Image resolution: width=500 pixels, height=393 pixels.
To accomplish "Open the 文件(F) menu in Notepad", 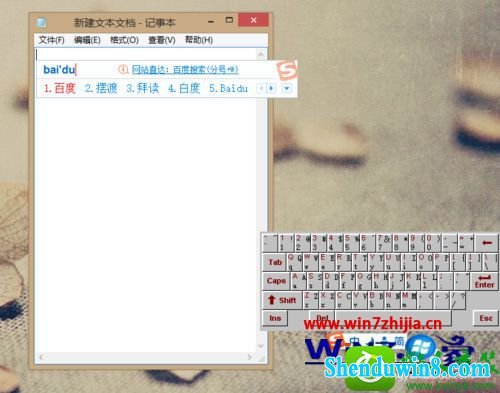I will 51,40.
